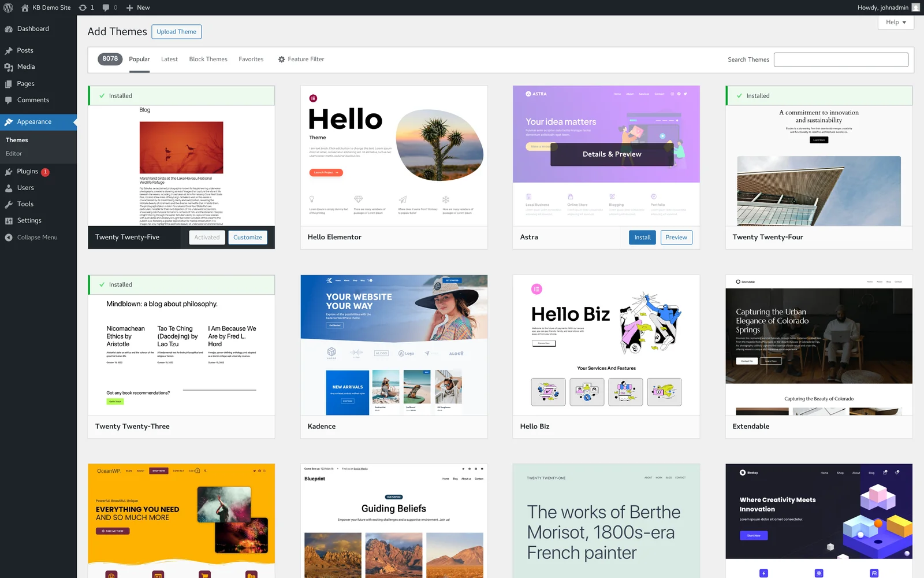Focus the Search Themes input field
The height and width of the screenshot is (578, 924).
pos(841,60)
